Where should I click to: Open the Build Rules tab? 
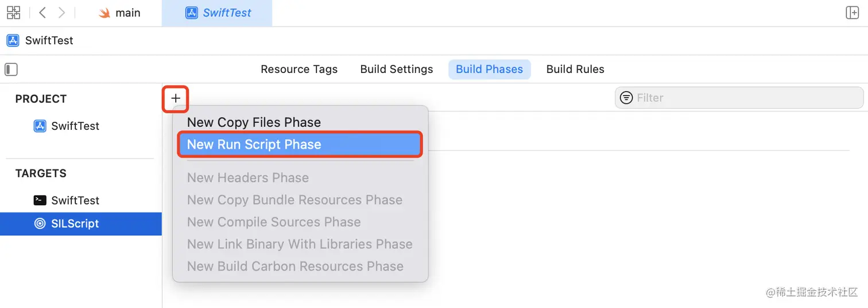[575, 69]
